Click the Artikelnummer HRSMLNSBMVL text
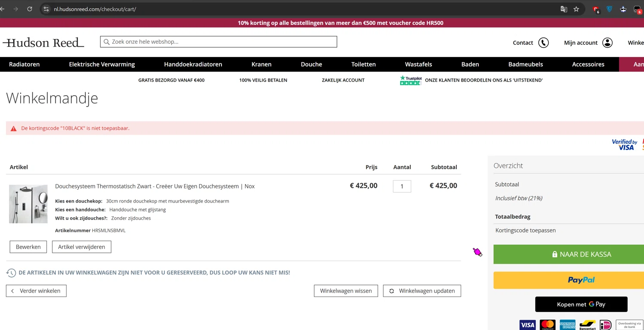Screen dimensions: 644x330 tap(90, 230)
